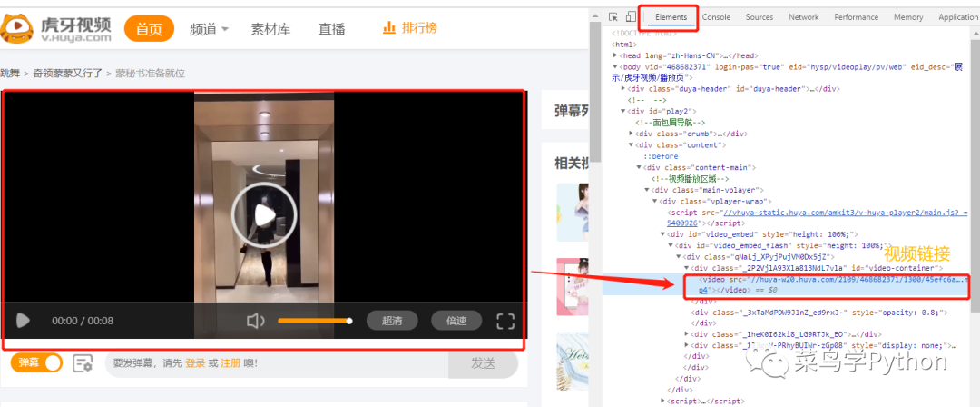Collapse the main-vplayer div node

coord(648,190)
